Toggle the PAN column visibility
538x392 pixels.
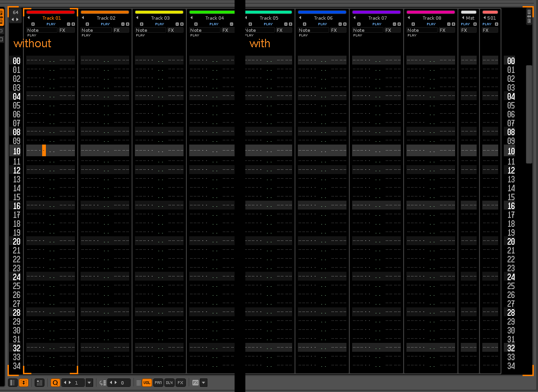tap(158, 383)
